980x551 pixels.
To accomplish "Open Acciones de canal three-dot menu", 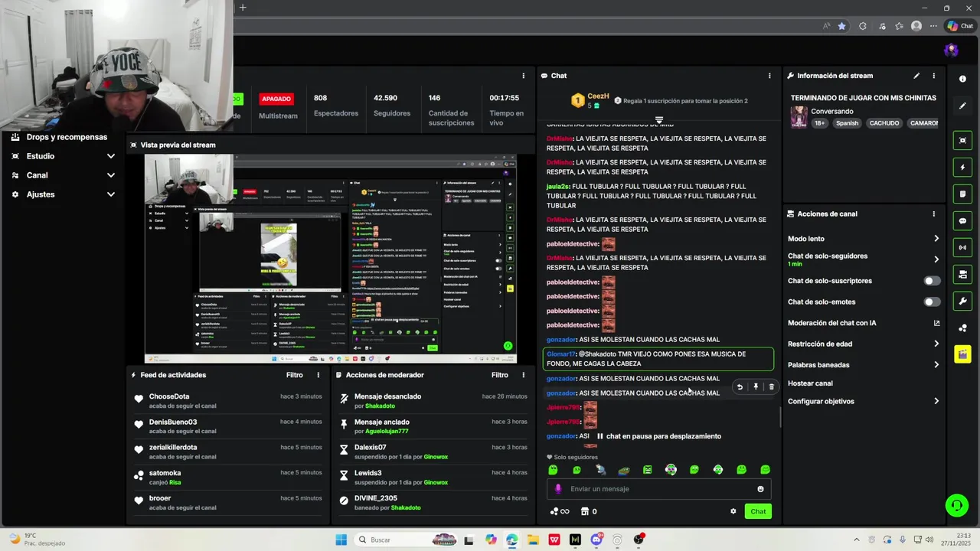I will pos(933,214).
